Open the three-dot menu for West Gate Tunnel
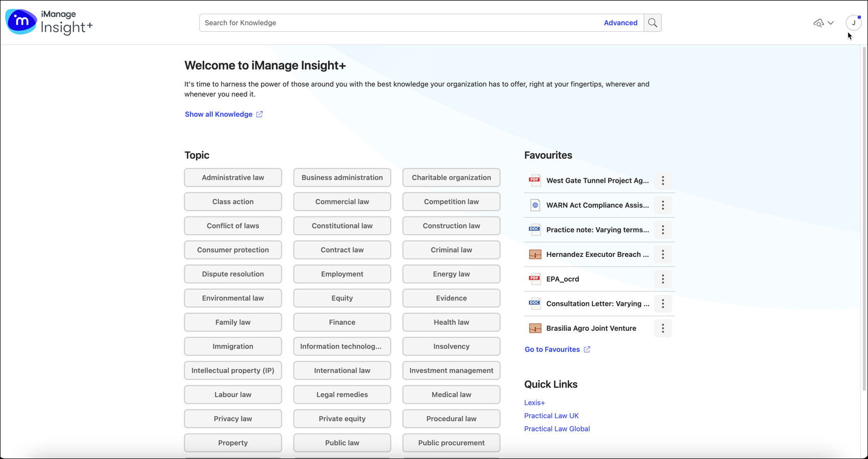Viewport: 868px width, 459px height. pos(663,180)
